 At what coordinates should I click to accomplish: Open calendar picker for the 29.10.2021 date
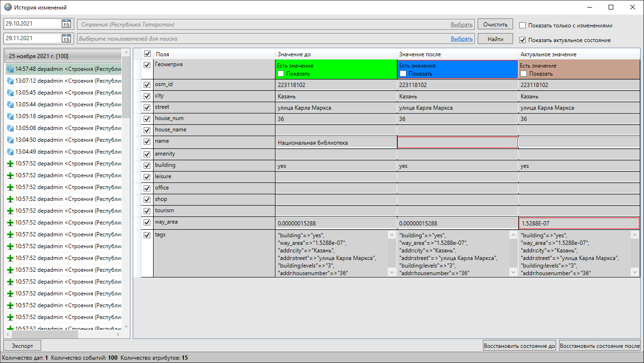pos(66,24)
